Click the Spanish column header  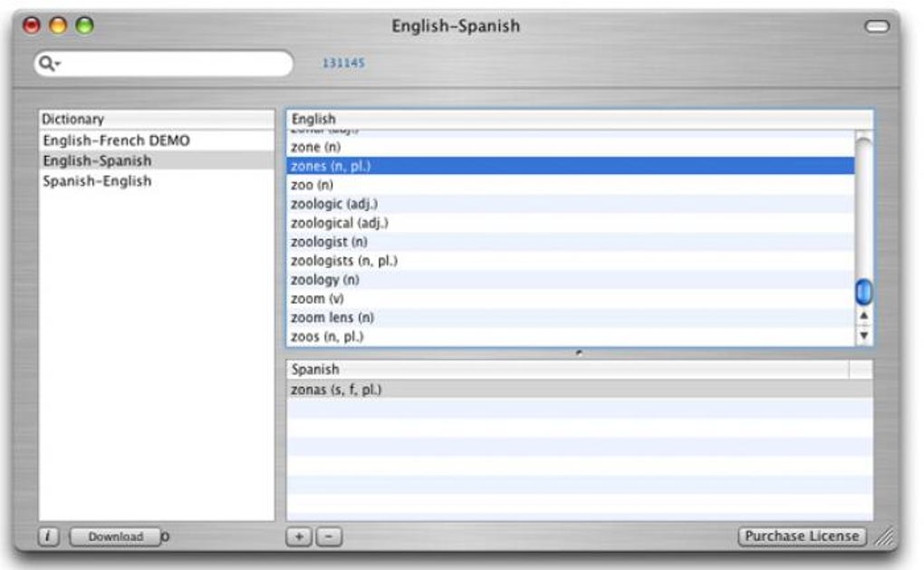click(x=566, y=370)
